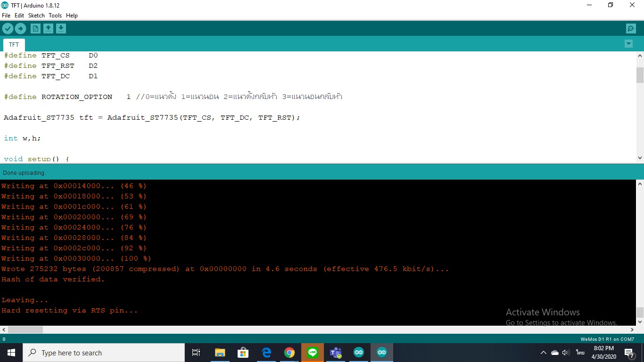Open File Explorer from the taskbar

click(220, 353)
